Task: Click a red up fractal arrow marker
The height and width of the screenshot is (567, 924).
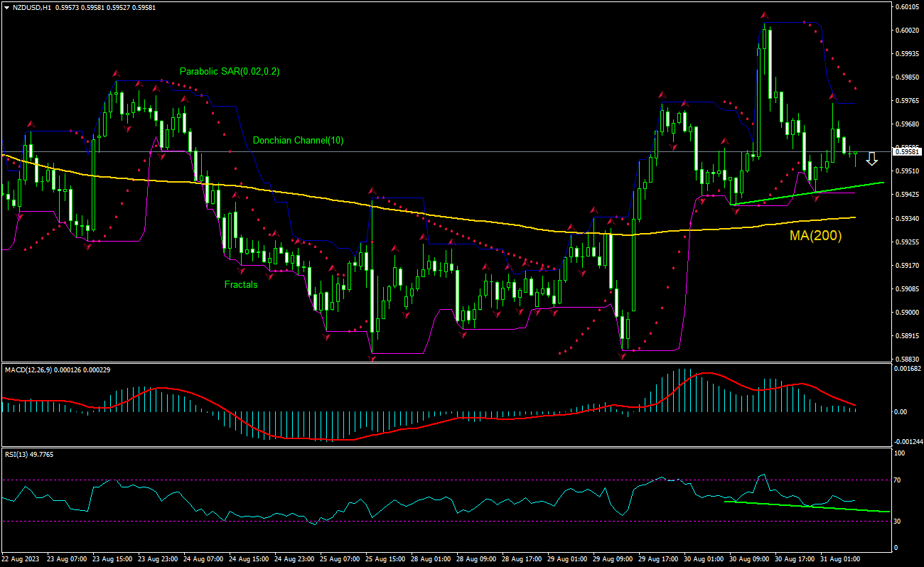Action: [x=116, y=72]
